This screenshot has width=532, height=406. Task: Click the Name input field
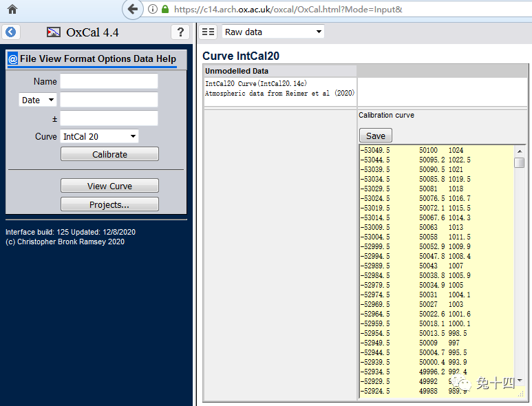[109, 81]
